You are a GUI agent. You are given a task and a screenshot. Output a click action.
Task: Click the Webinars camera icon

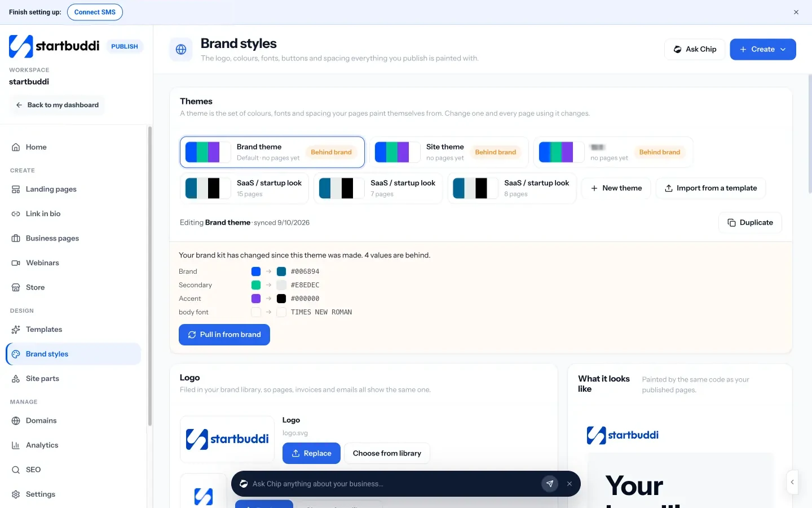(x=16, y=263)
